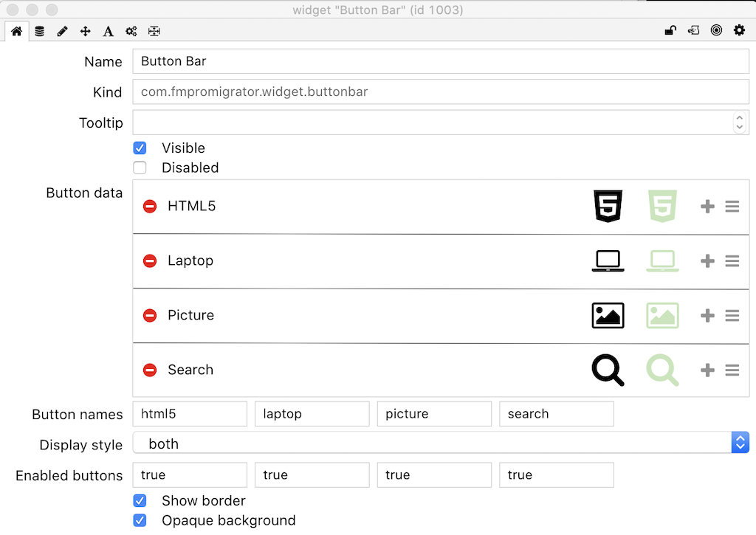
Task: Click the black laptop icon
Action: tap(608, 260)
